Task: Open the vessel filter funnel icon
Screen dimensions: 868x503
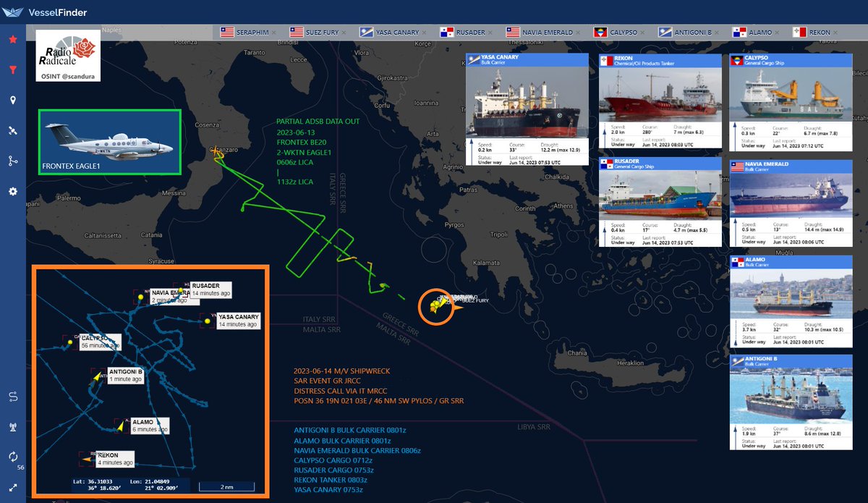Action: [x=13, y=70]
